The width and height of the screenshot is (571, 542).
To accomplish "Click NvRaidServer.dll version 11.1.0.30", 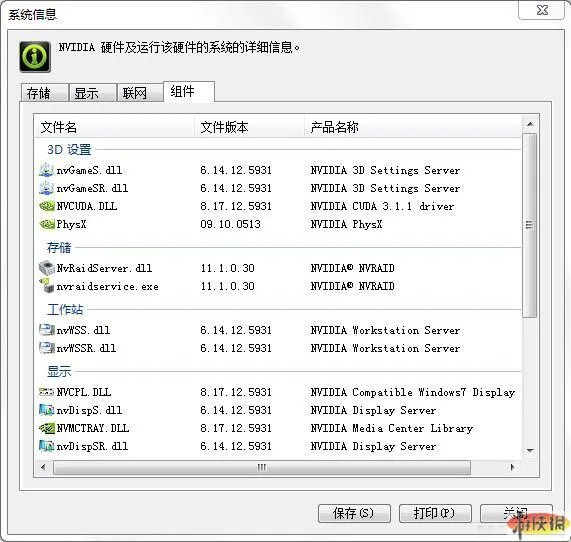I will pos(227,268).
